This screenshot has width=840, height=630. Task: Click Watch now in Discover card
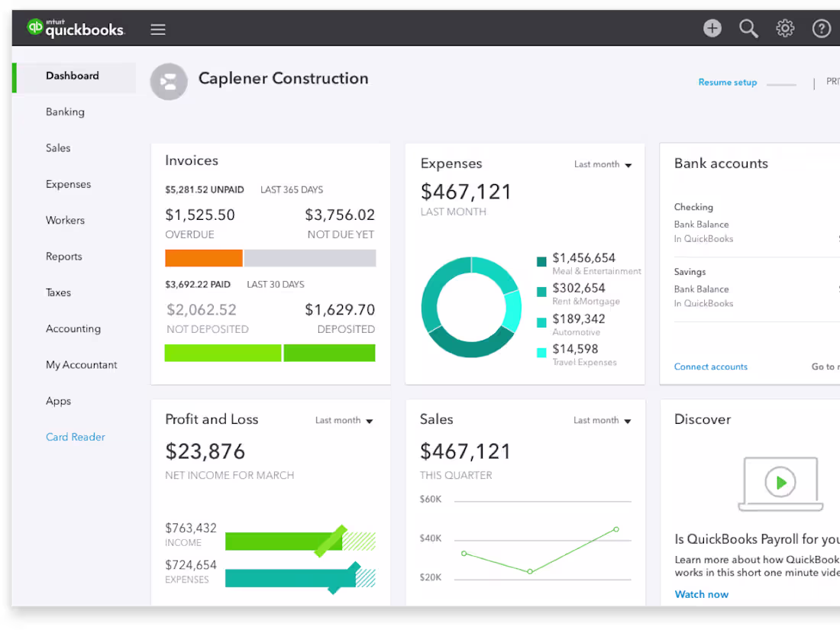coord(701,594)
